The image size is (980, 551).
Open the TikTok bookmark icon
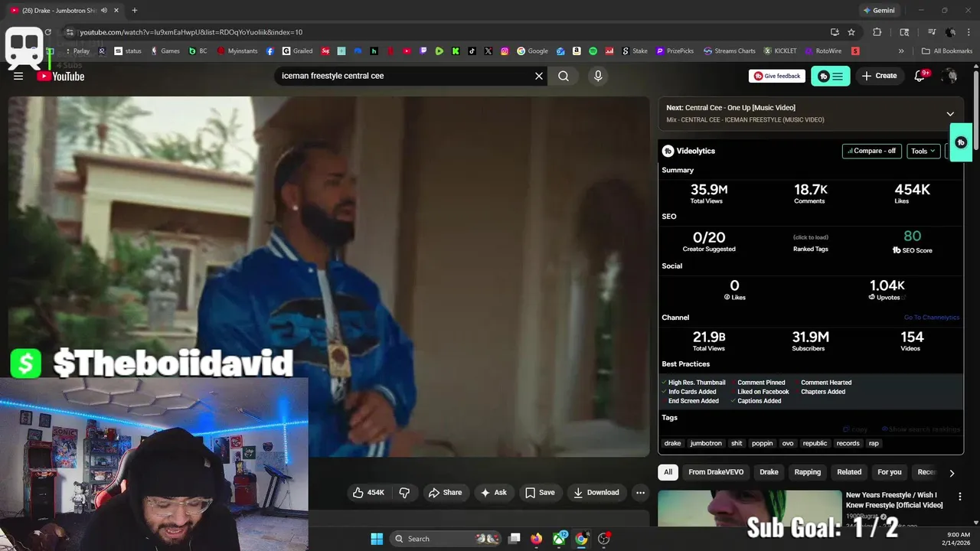[472, 51]
